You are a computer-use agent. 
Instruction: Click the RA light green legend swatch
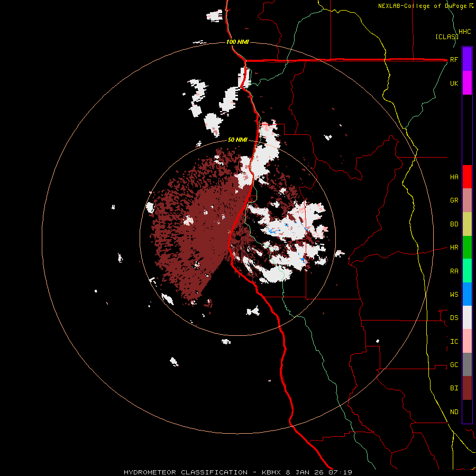coord(467,271)
